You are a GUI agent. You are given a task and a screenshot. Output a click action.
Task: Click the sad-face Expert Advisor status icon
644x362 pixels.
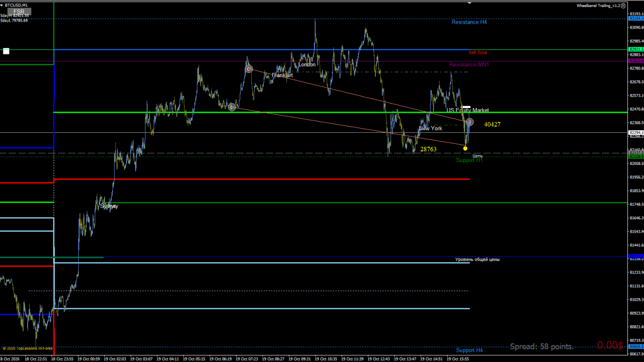tap(623, 6)
